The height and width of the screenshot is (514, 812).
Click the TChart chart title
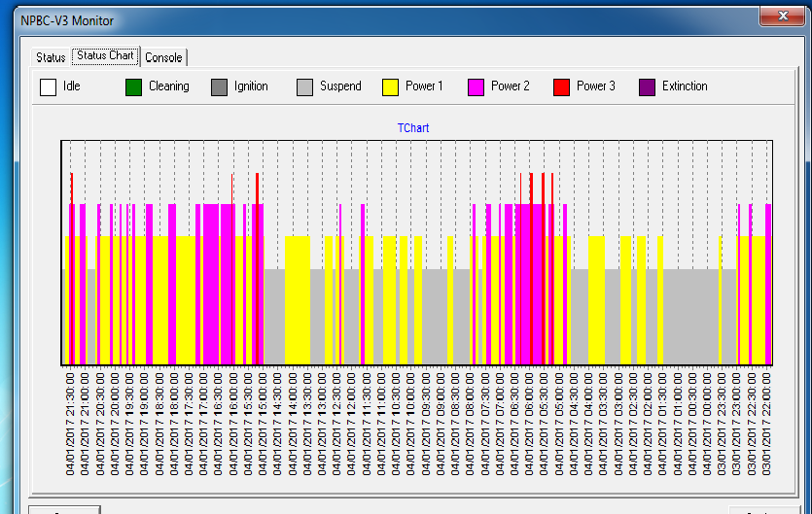point(413,128)
